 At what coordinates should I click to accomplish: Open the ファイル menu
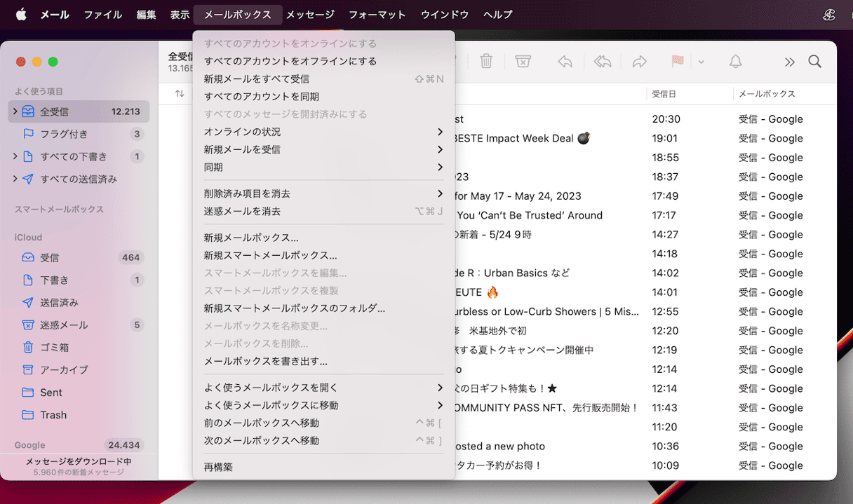(102, 14)
